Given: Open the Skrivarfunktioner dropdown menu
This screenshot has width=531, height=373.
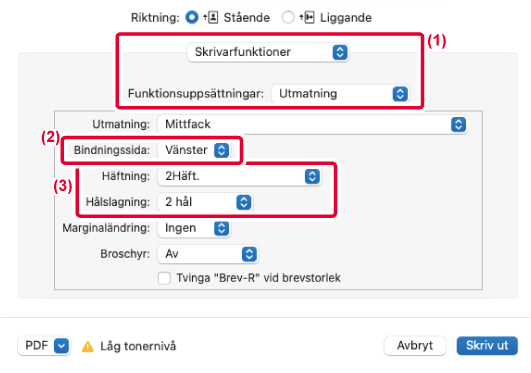Looking at the screenshot, I should click(268, 52).
